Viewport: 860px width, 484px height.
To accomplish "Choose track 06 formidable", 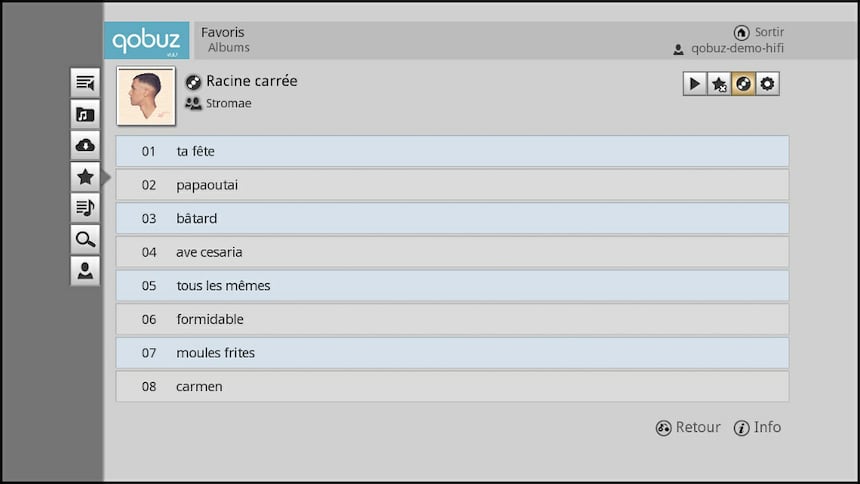I will [x=452, y=319].
